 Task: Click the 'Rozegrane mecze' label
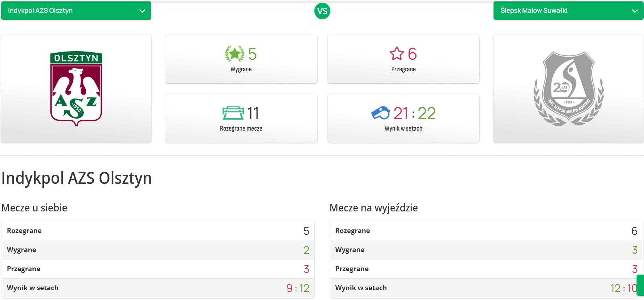(241, 128)
